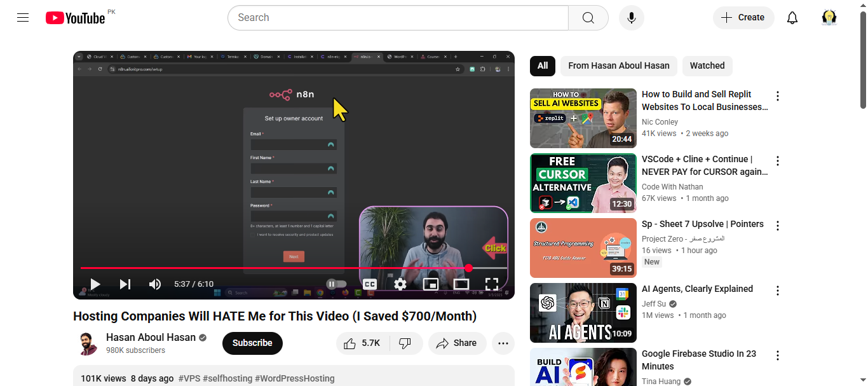Open options for 'How to Build and Sell Replit' video
The image size is (868, 386).
(x=777, y=96)
